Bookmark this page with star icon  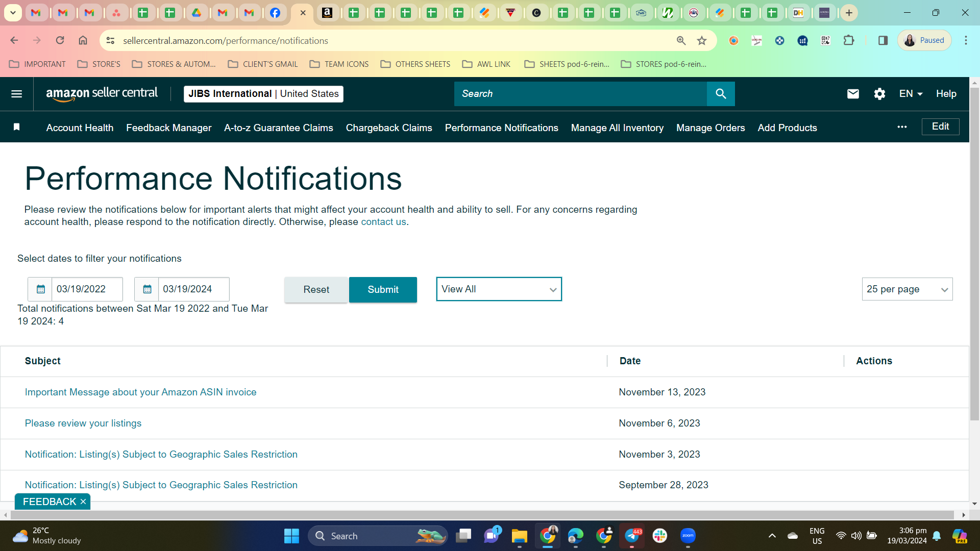[x=702, y=40]
